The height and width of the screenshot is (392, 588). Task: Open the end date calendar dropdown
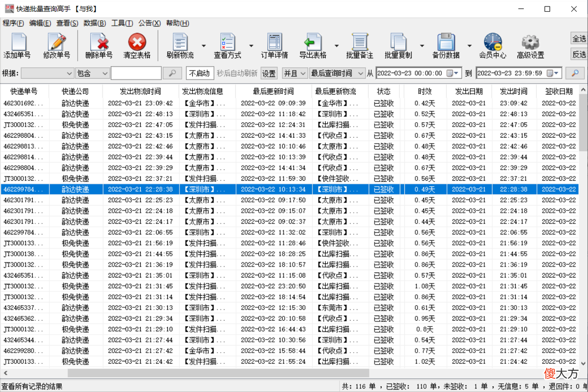pyautogui.click(x=554, y=73)
